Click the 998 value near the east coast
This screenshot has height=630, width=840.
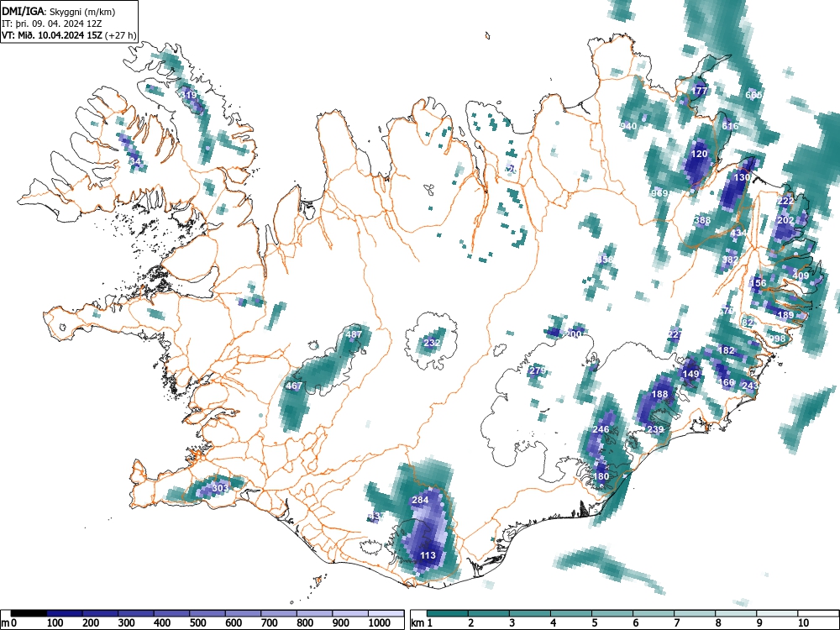777,339
